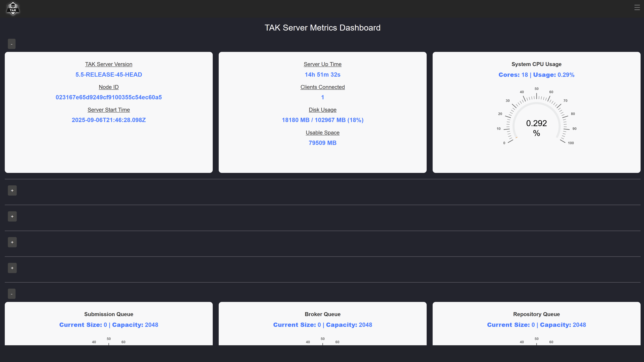This screenshot has height=362, width=644.
Task: Collapse the top server info section
Action: [11, 44]
